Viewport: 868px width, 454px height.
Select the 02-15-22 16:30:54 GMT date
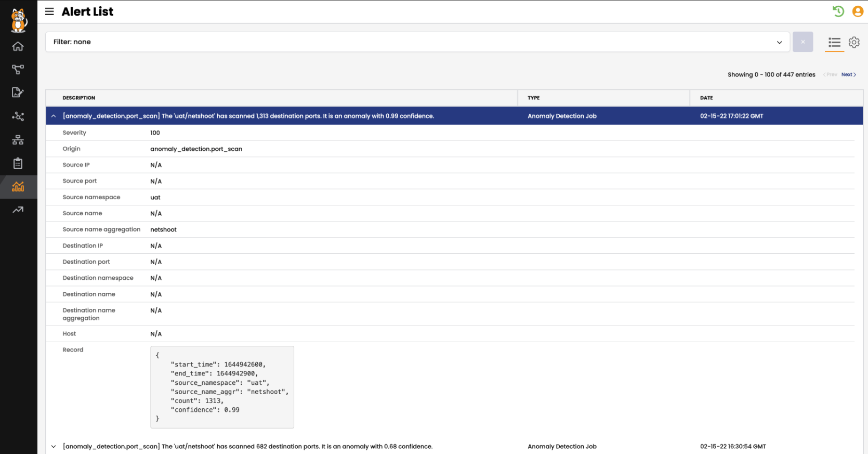point(733,446)
